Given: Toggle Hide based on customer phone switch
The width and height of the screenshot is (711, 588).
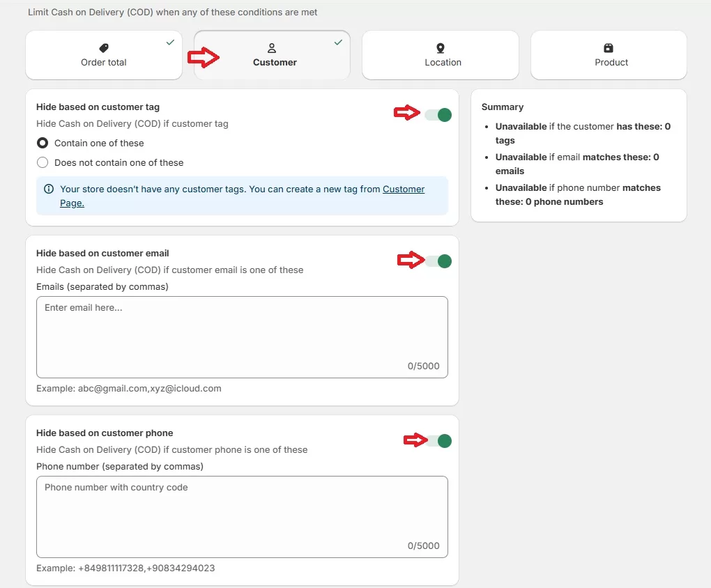Looking at the screenshot, I should [438, 441].
